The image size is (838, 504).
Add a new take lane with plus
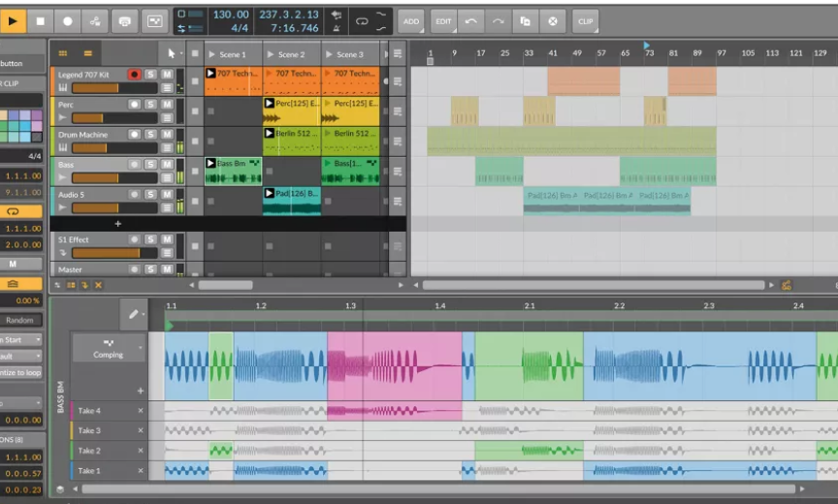(x=140, y=391)
